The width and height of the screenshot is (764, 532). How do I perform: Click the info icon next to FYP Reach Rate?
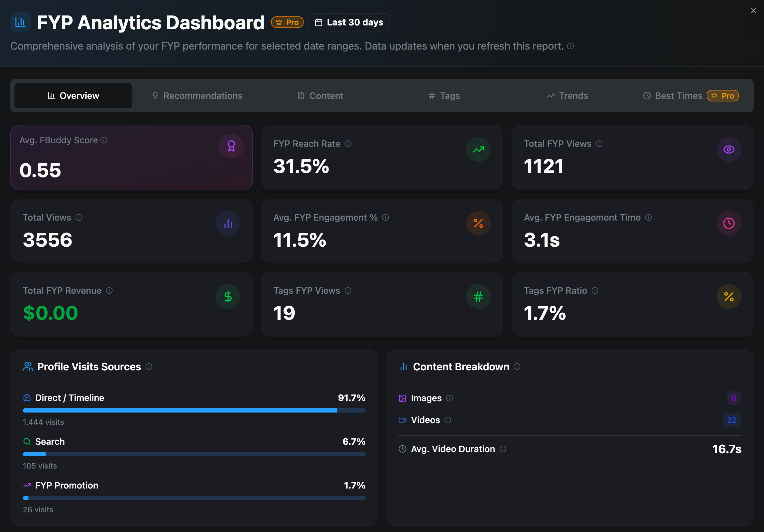click(x=348, y=144)
